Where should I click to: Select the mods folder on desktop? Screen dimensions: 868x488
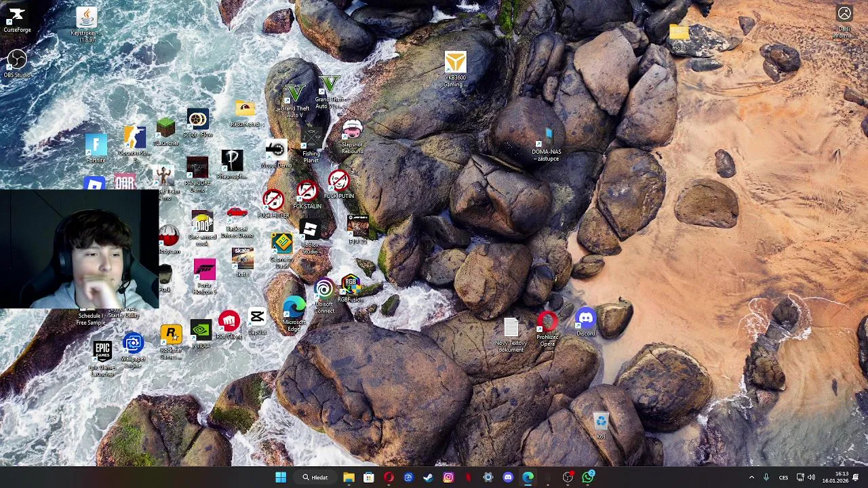click(x=679, y=38)
